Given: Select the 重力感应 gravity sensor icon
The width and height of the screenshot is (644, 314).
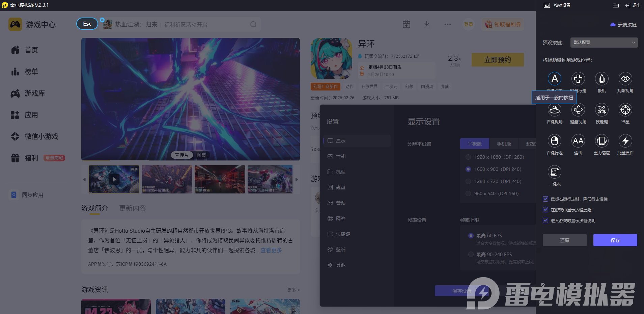Looking at the screenshot, I should click(601, 141).
